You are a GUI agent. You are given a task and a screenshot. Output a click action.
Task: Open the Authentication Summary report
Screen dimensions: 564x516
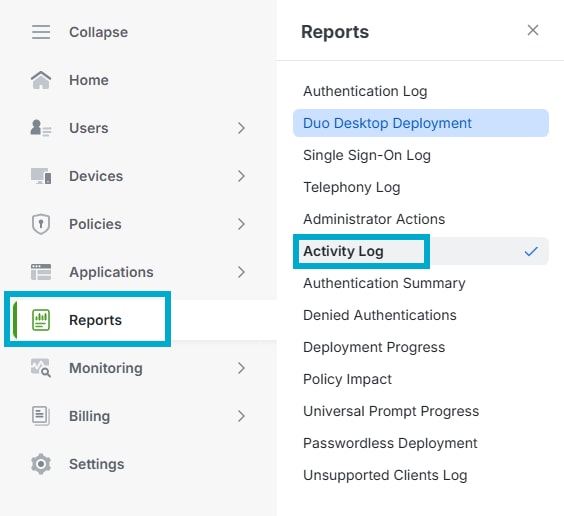384,283
